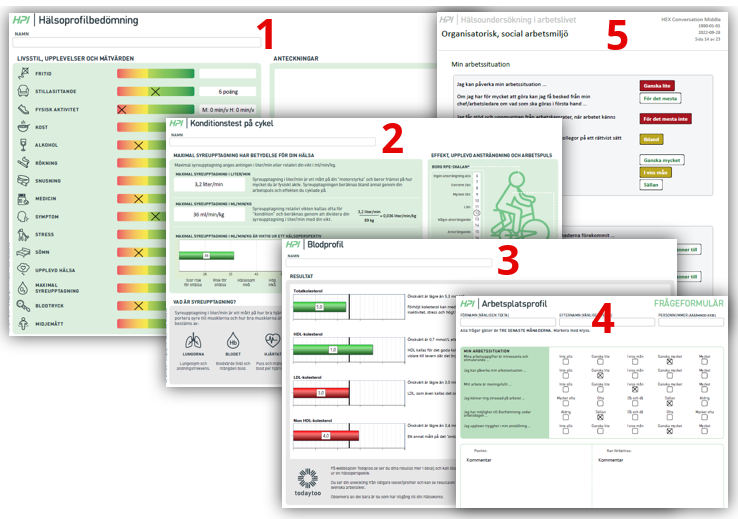Viewport: 738px width, 519px height.
Task: Click the Hjärtat heart icon
Action: pos(273,340)
